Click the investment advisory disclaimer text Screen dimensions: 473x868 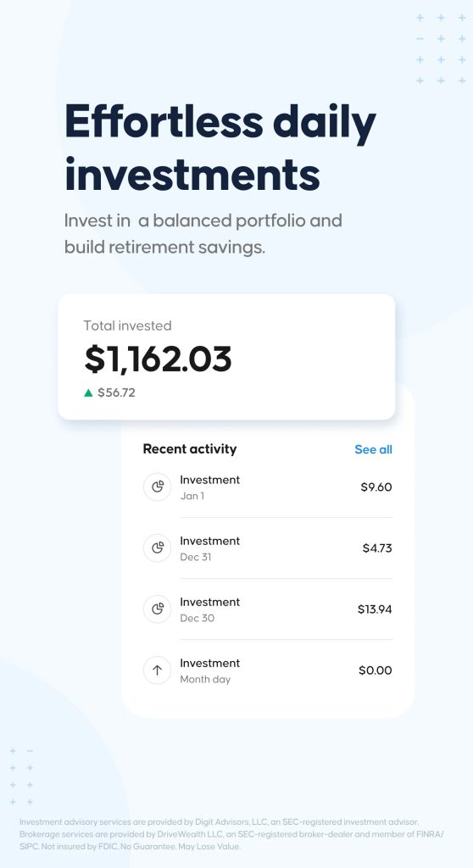coord(231,834)
